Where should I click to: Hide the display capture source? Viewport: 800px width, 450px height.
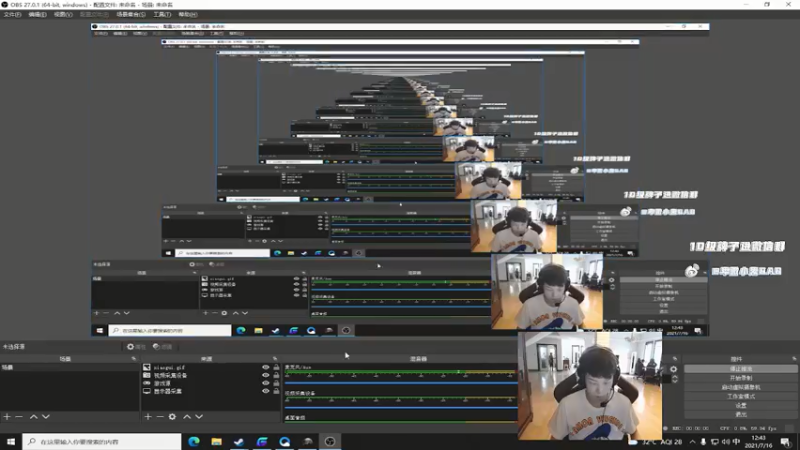[265, 391]
